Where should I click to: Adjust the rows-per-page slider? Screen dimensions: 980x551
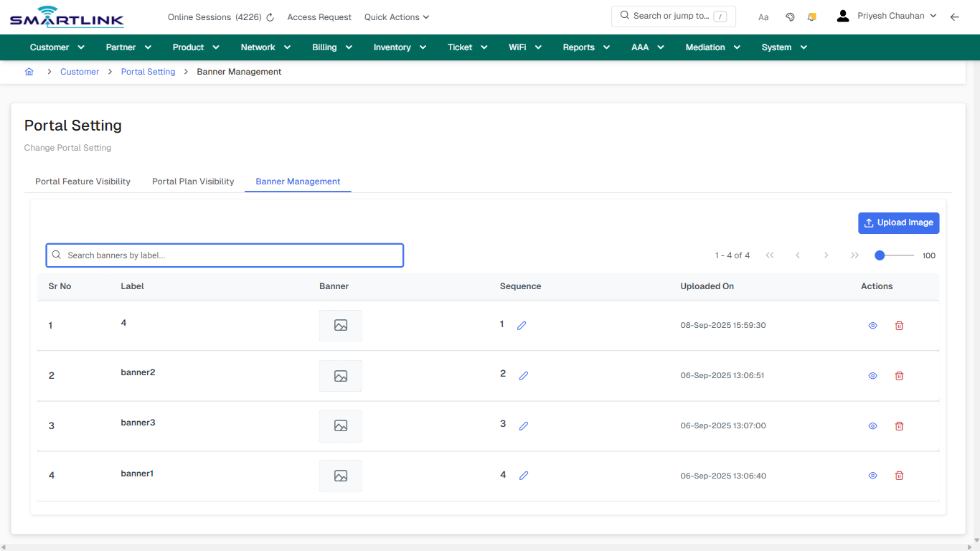click(880, 254)
